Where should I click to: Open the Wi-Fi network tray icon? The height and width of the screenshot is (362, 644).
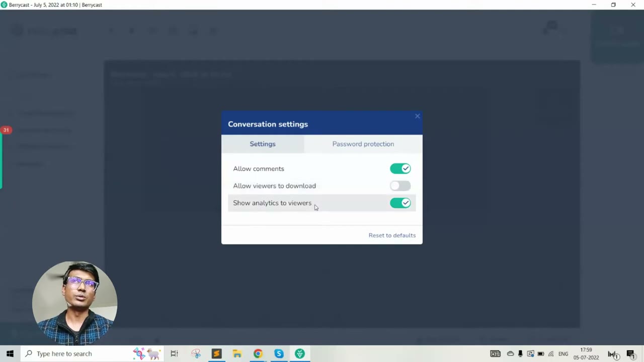[x=551, y=354]
